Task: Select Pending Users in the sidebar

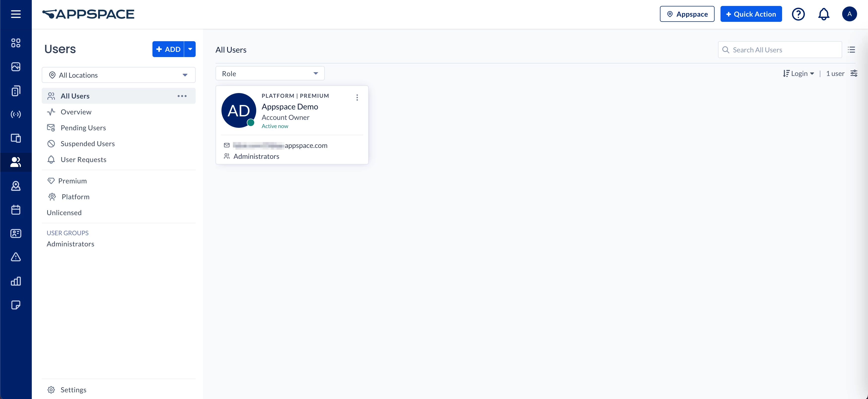Action: tap(83, 128)
